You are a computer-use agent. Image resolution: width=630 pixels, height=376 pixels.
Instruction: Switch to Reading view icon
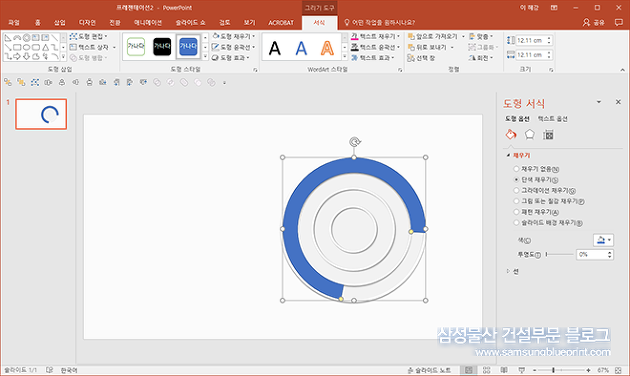click(x=504, y=370)
